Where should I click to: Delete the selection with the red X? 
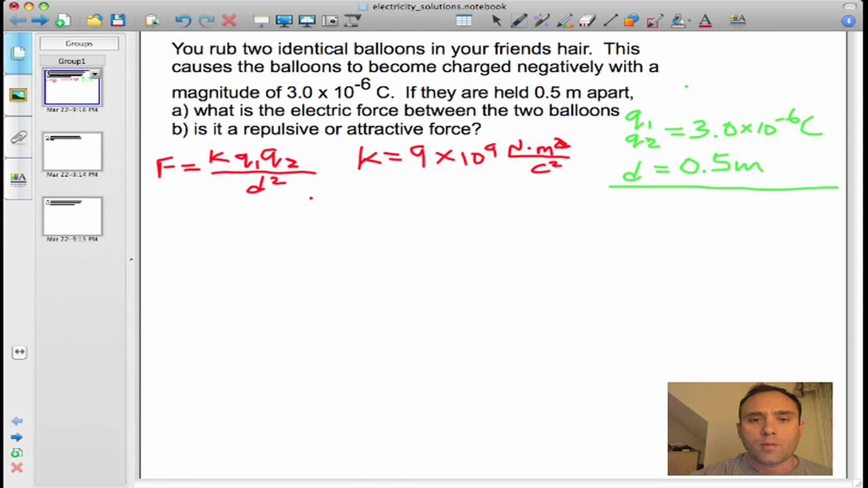pyautogui.click(x=229, y=20)
